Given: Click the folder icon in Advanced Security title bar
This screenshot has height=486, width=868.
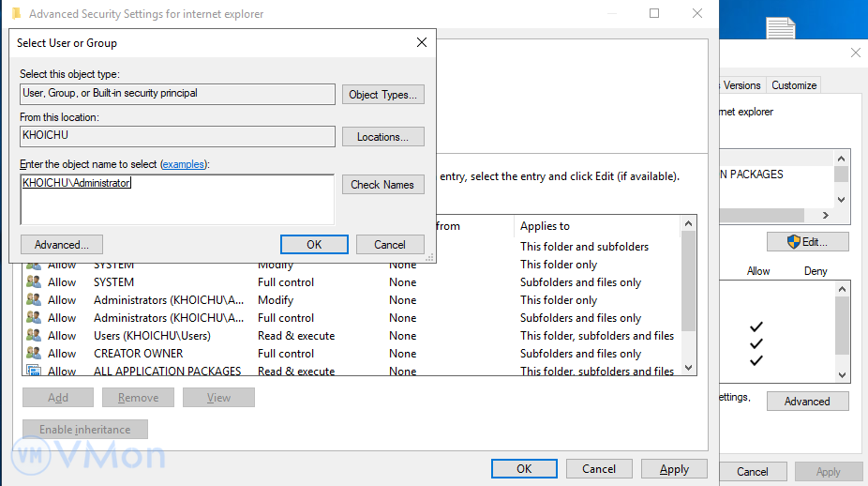Looking at the screenshot, I should pos(16,14).
